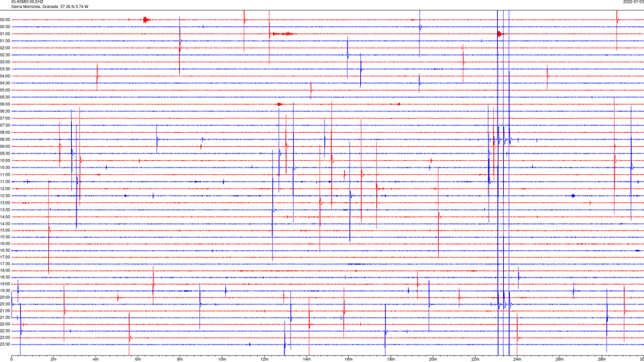Click the 04:00 trace label
The height and width of the screenshot is (362, 644).
(x=5, y=76)
